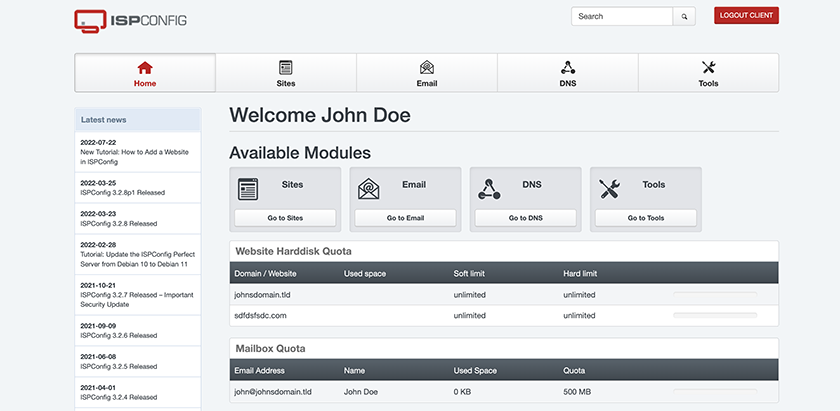The image size is (840, 411).
Task: Open the Home tab
Action: (x=145, y=73)
